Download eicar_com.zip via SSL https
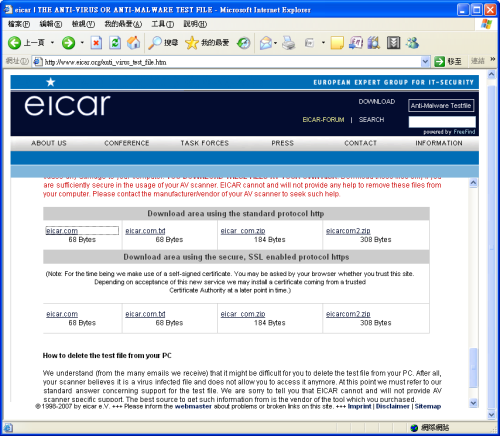The image size is (500, 436). [x=243, y=314]
